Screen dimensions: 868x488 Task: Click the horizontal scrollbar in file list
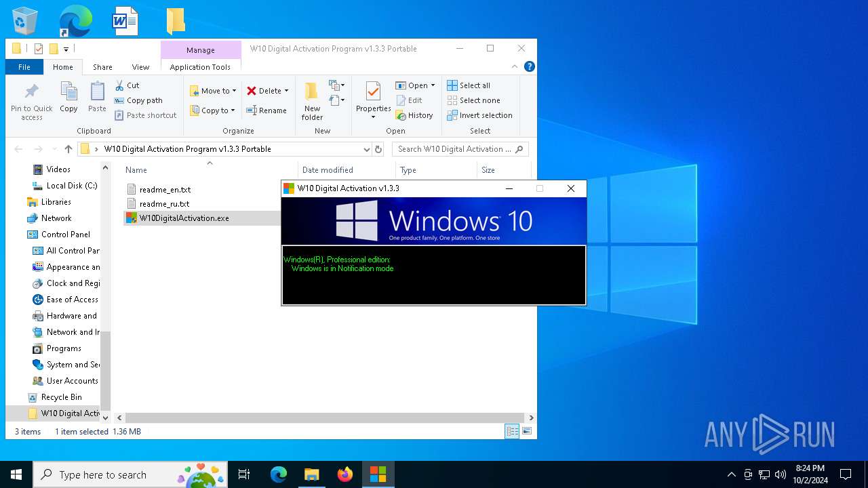(x=325, y=418)
